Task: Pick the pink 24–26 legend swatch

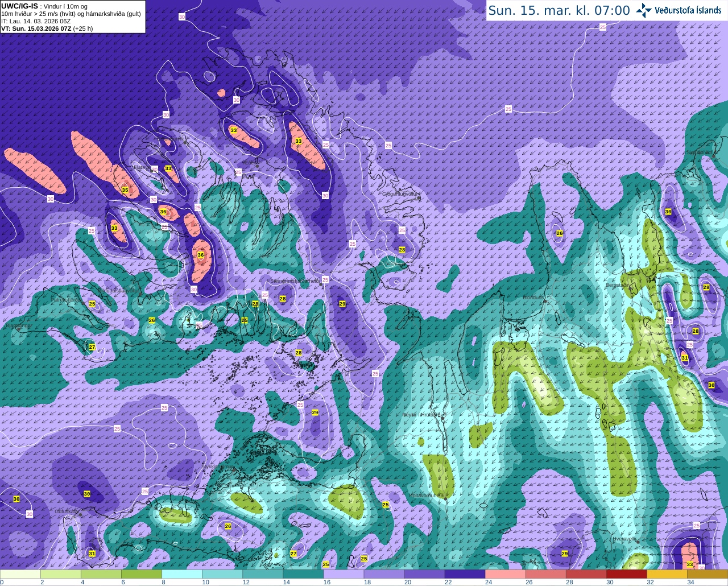Action: click(505, 574)
